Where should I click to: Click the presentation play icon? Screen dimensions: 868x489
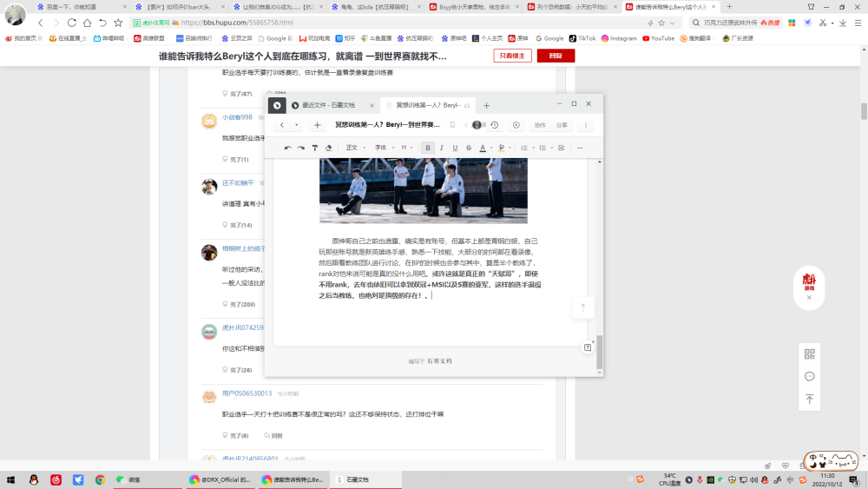pyautogui.click(x=516, y=125)
